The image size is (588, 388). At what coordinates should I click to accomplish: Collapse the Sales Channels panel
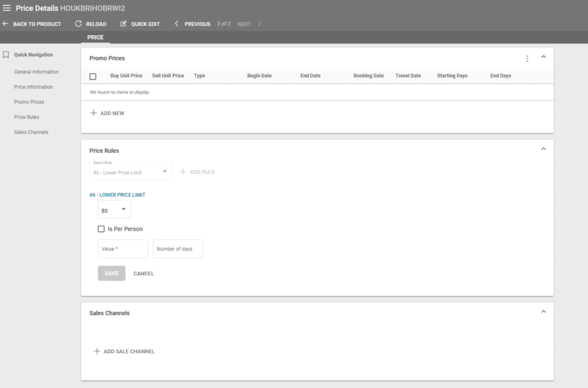[x=543, y=312]
